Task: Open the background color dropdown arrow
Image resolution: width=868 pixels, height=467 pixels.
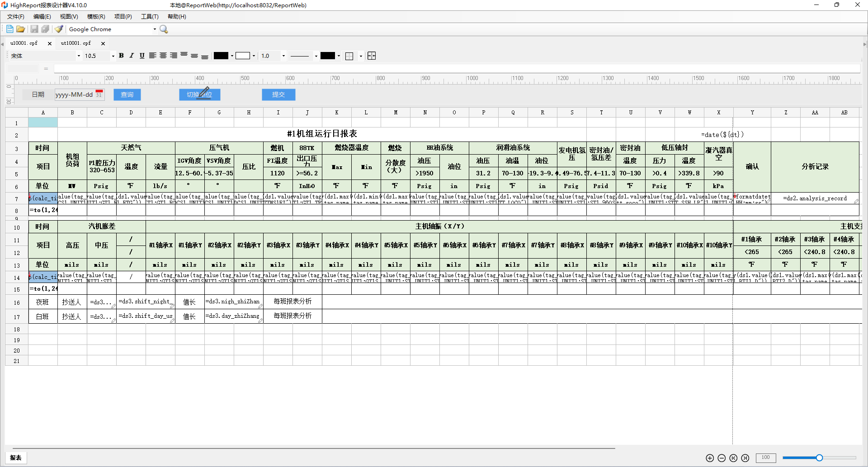Action: (x=254, y=56)
